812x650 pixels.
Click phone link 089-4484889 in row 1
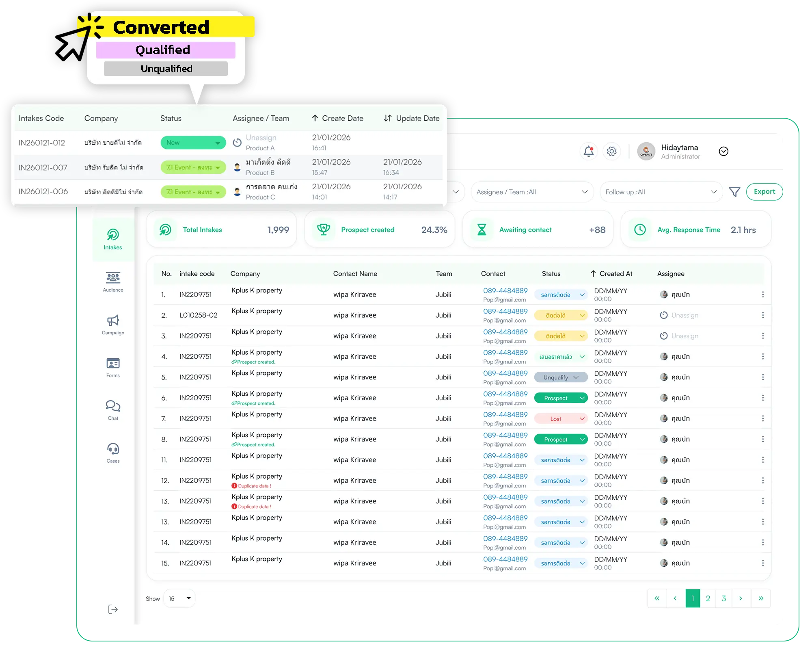(505, 291)
